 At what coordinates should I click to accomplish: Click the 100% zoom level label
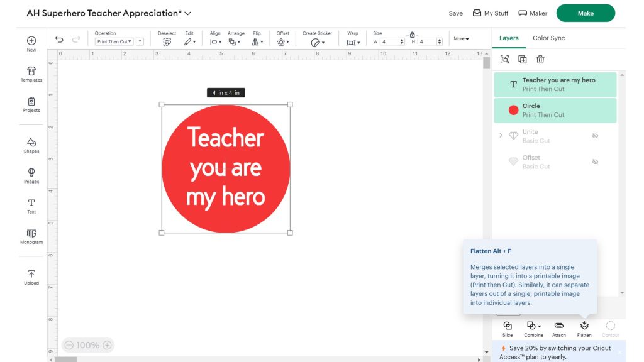pyautogui.click(x=88, y=345)
